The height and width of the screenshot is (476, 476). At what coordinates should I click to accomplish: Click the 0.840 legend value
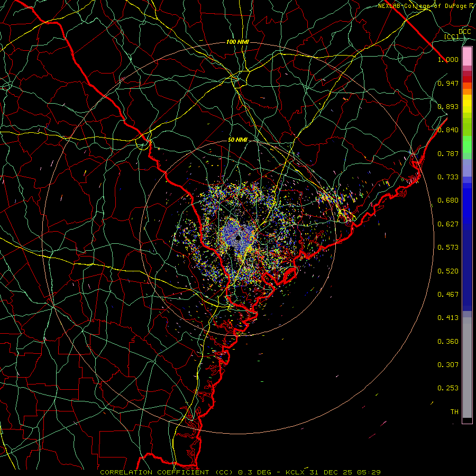coord(448,130)
